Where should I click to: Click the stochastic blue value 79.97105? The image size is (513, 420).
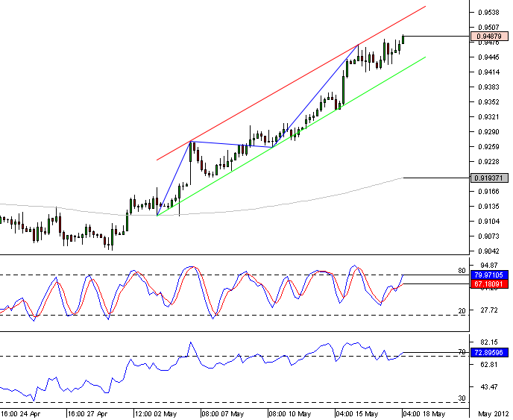tap(489, 275)
